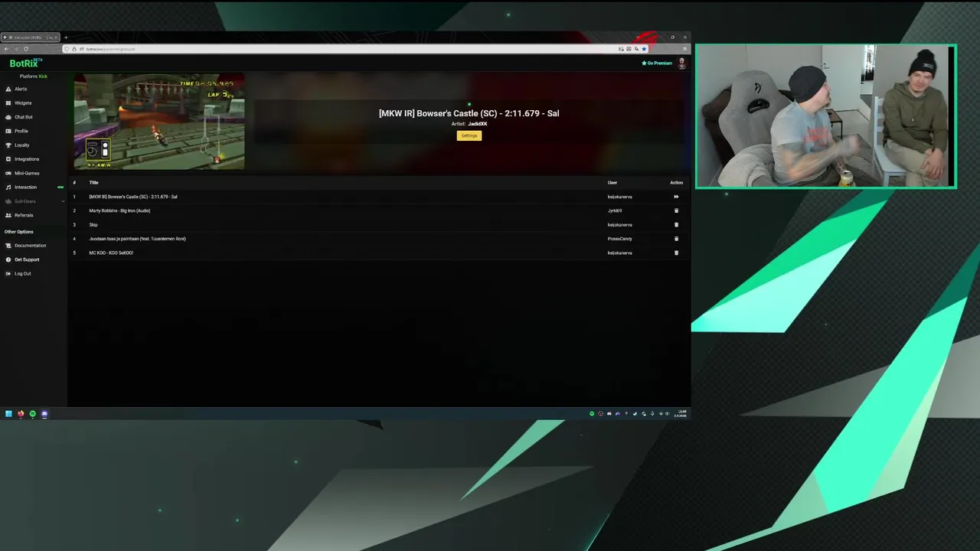The width and height of the screenshot is (980, 551).
Task: Click the user name 'PossuCandy'
Action: coord(620,239)
